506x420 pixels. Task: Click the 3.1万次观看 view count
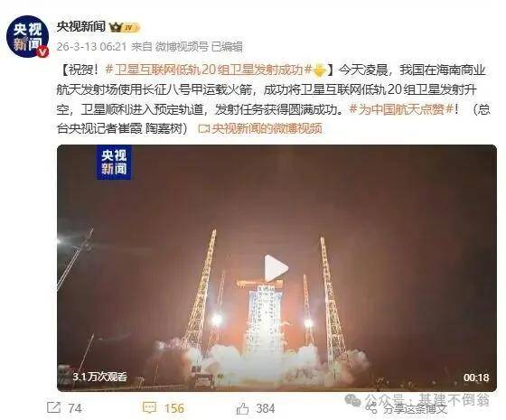click(99, 377)
